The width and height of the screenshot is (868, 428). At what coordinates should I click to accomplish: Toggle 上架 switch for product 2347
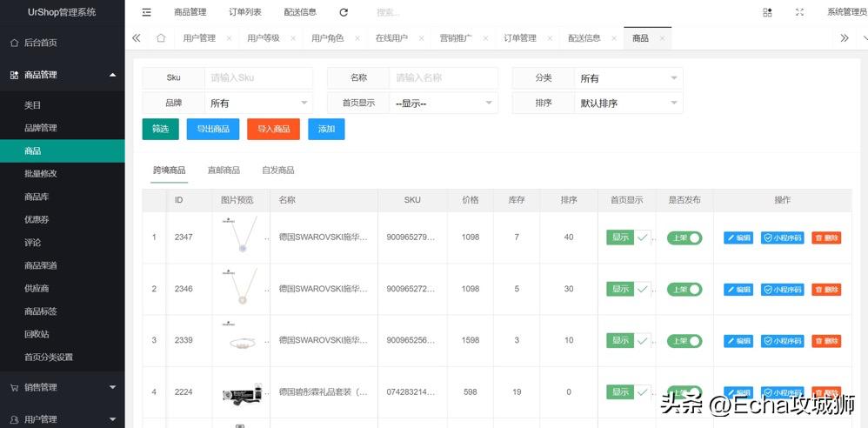tap(684, 237)
